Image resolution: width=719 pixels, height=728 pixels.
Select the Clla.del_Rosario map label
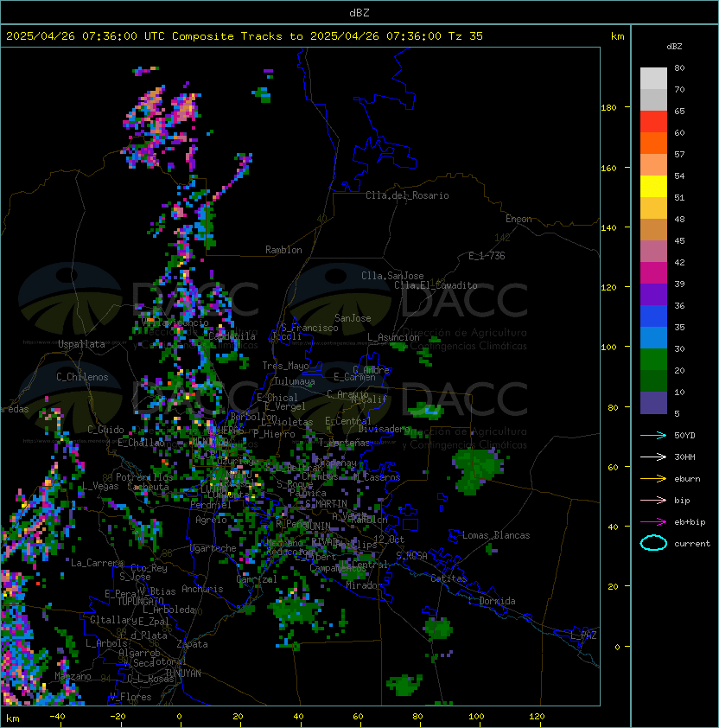click(407, 195)
